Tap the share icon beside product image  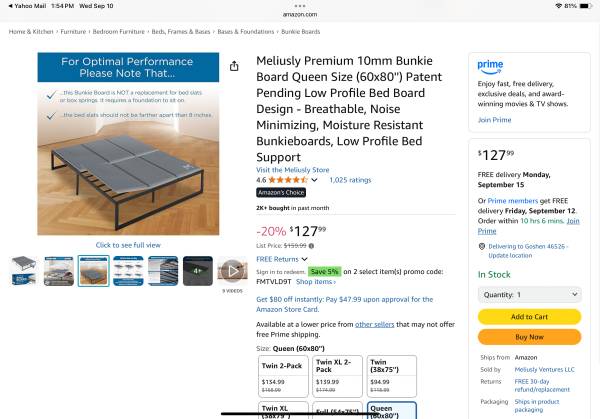tap(234, 66)
